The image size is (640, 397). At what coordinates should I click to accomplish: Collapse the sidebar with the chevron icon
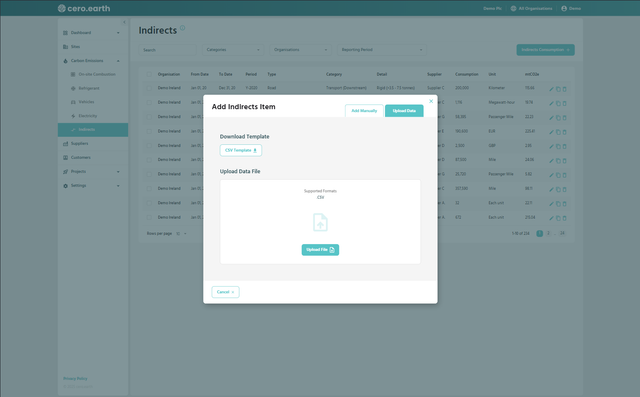click(124, 22)
